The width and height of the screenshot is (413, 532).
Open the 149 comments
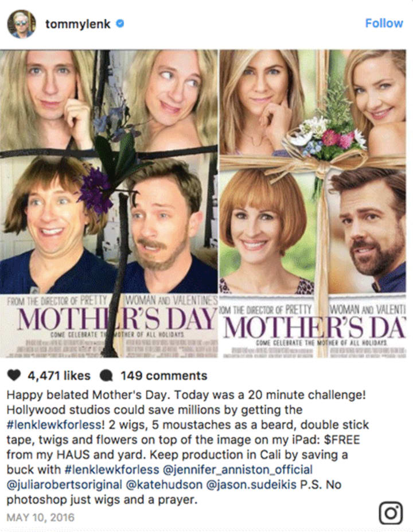point(164,375)
